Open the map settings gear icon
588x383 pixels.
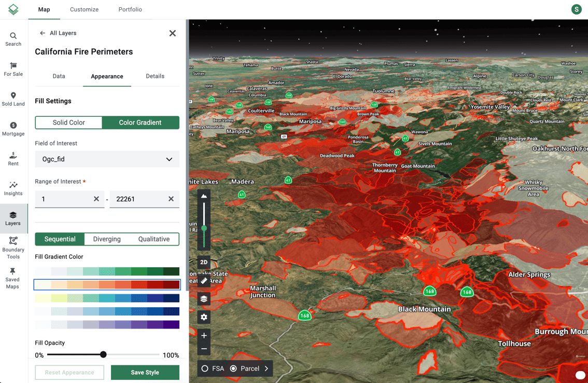(204, 317)
